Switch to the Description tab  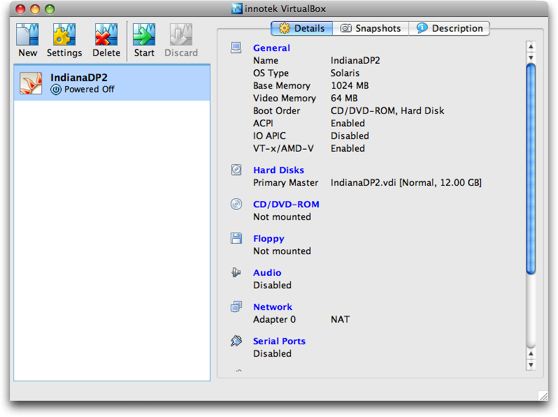pyautogui.click(x=449, y=28)
